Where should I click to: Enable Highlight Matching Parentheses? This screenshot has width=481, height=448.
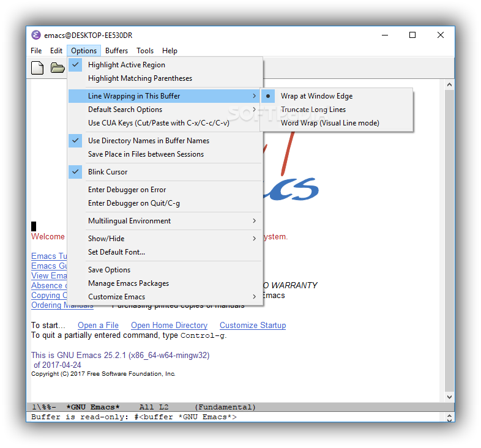(x=166, y=78)
